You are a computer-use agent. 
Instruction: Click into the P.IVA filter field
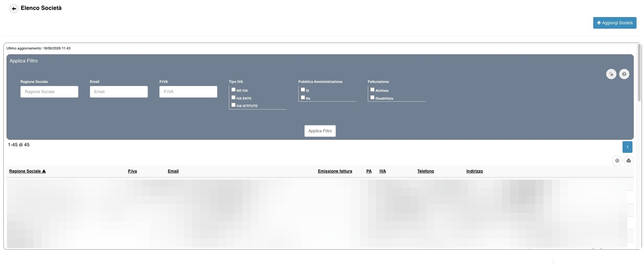coord(188,92)
